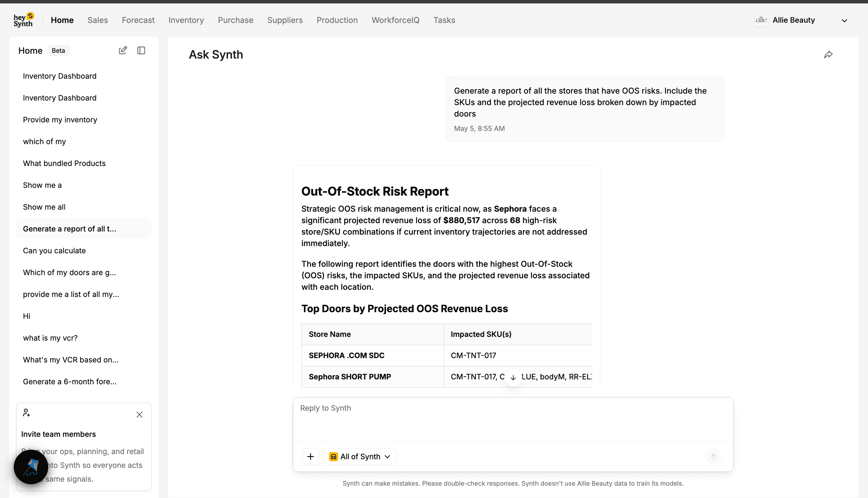
Task: Click the heySynth logo
Action: tap(24, 20)
